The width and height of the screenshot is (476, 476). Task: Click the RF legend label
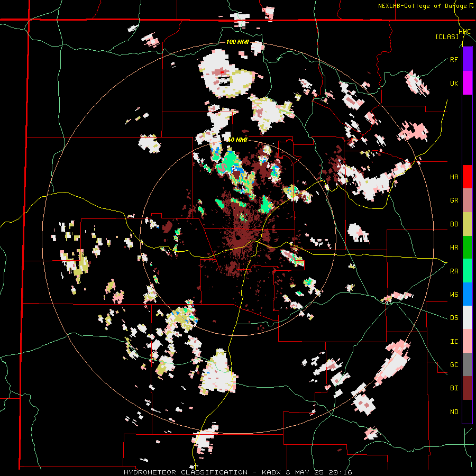[x=454, y=59]
